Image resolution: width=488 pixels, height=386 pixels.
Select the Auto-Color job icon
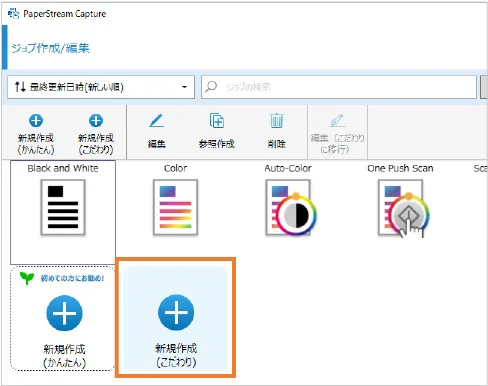tap(290, 208)
